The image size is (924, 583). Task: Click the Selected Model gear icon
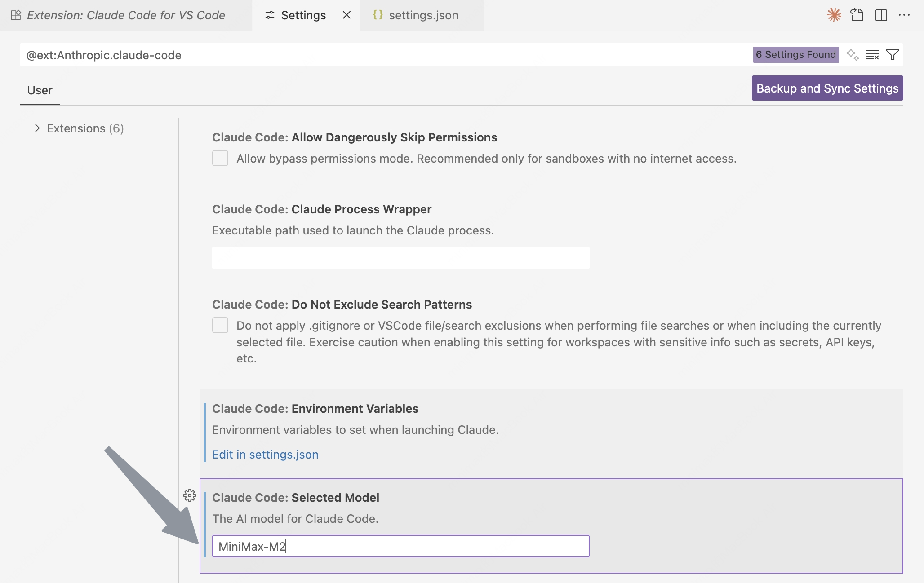190,495
